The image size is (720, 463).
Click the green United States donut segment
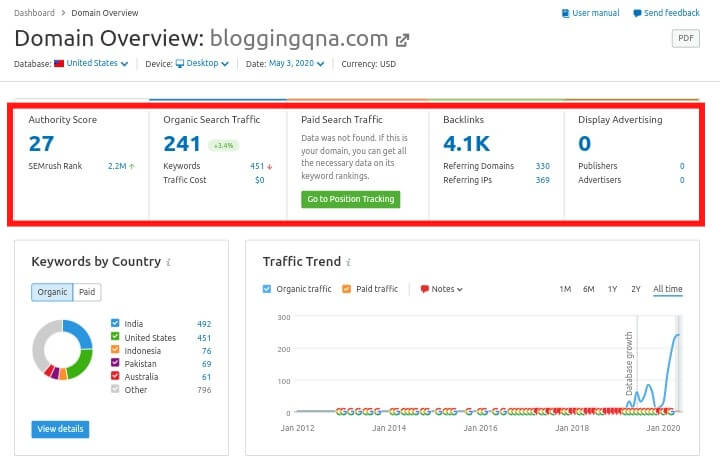(x=80, y=365)
